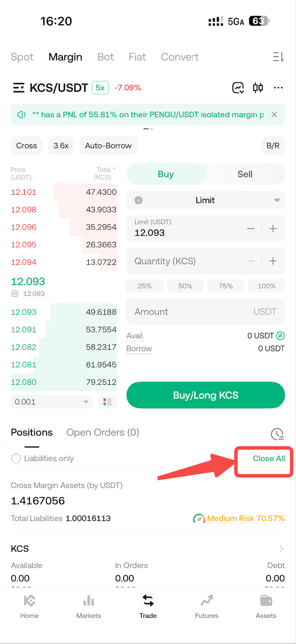Tap the Close All link
Image resolution: width=296 pixels, height=644 pixels.
click(269, 458)
